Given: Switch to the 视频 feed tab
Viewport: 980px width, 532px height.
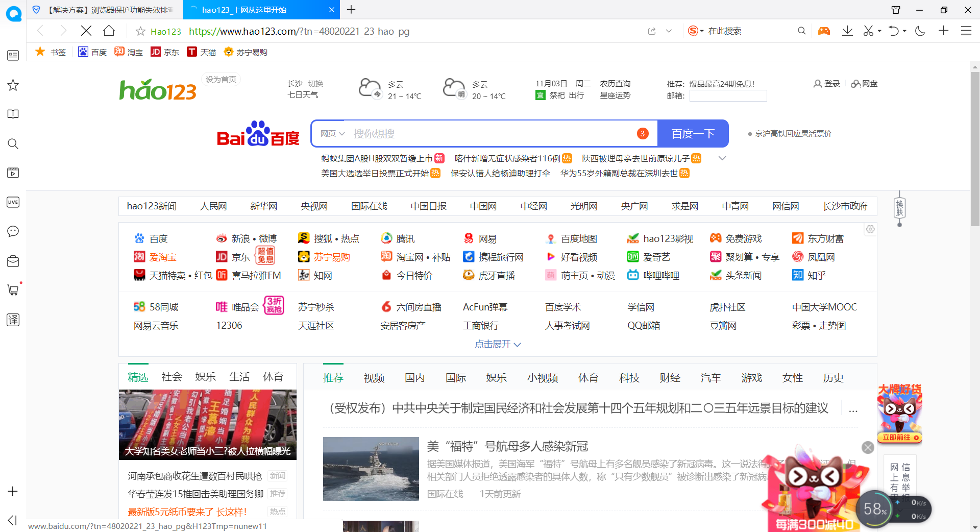Looking at the screenshot, I should 374,378.
